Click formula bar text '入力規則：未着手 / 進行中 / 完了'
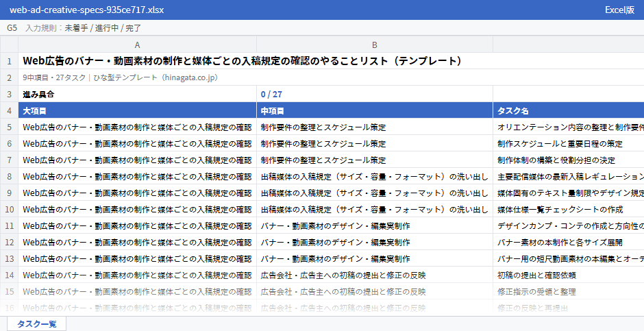The height and width of the screenshot is (331, 644). pyautogui.click(x=84, y=28)
